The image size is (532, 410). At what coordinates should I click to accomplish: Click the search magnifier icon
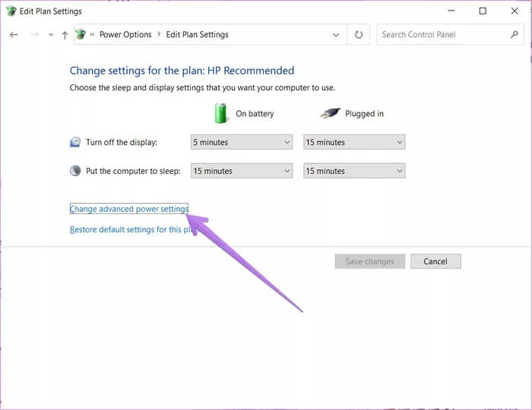point(515,35)
